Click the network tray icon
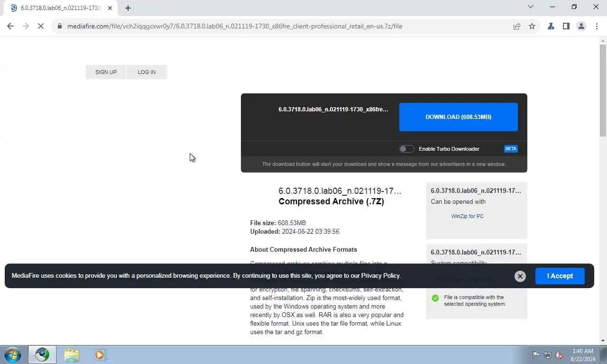 [x=548, y=355]
